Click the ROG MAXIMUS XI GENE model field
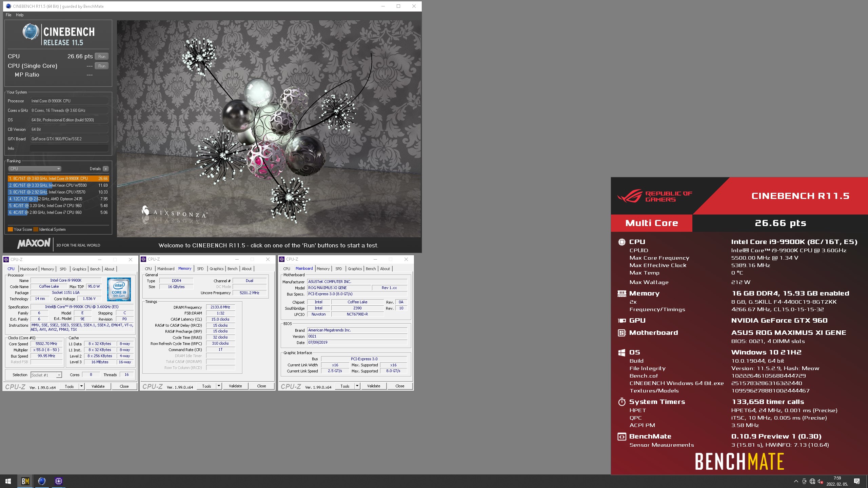The height and width of the screenshot is (488, 868). 339,288
